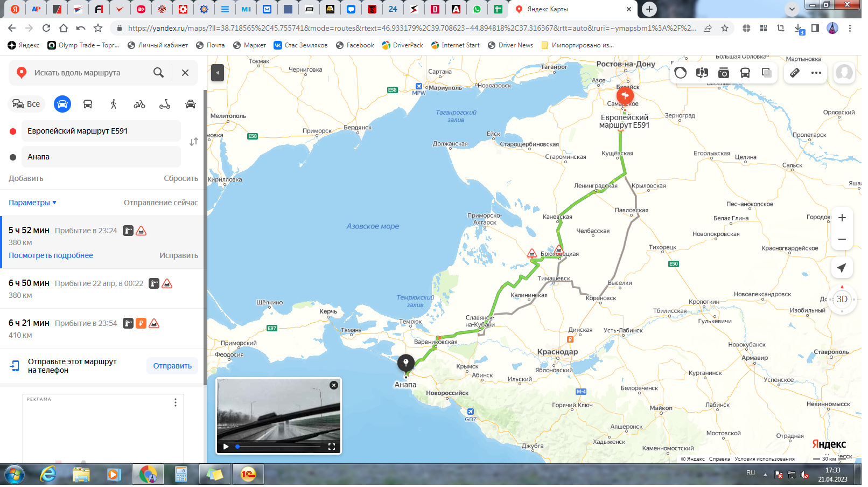Reload the page in the browser
This screenshot has width=868, height=487.
(46, 28)
